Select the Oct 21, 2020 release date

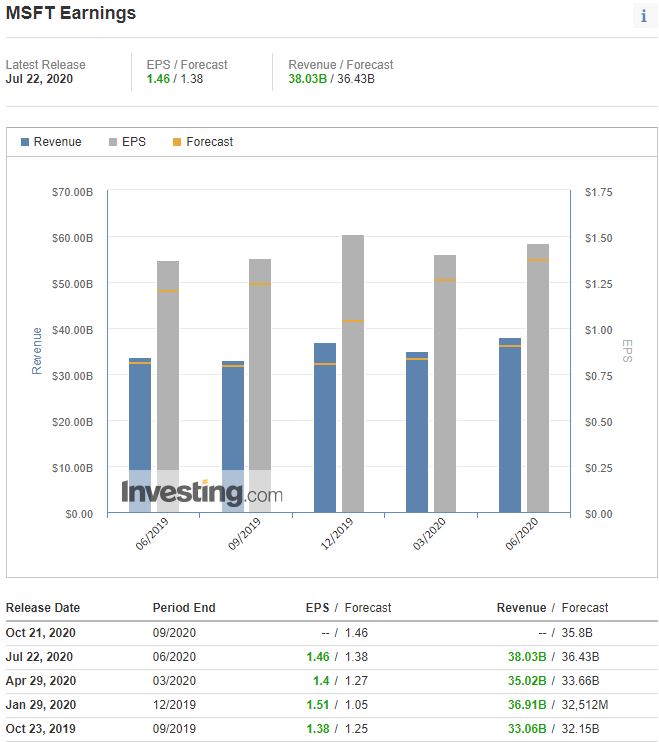click(41, 633)
